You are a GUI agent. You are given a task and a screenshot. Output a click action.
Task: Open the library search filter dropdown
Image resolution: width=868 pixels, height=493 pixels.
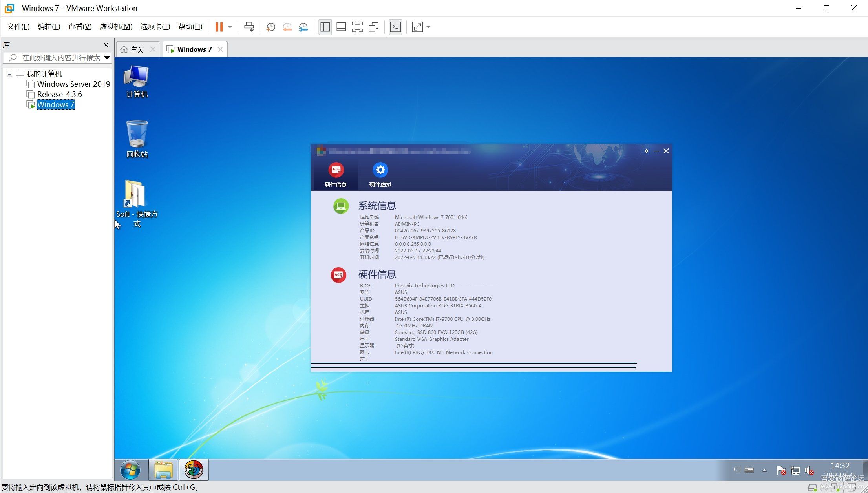107,58
